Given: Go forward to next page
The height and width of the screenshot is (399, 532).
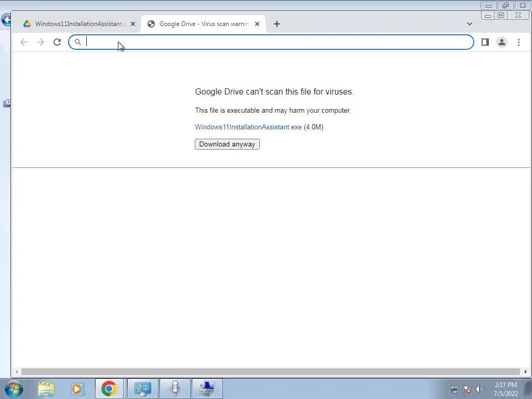Looking at the screenshot, I should pyautogui.click(x=41, y=42).
